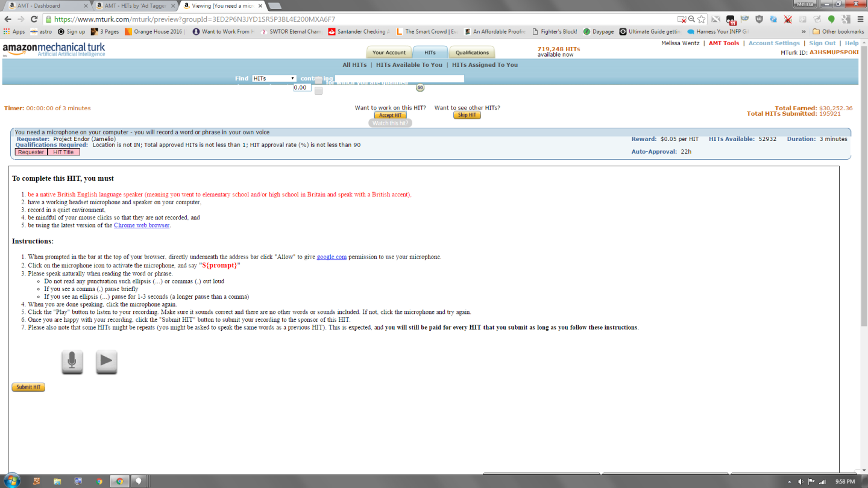Click the blocked camera icon in address bar
Screen dimensions: 868x488
tap(682, 19)
